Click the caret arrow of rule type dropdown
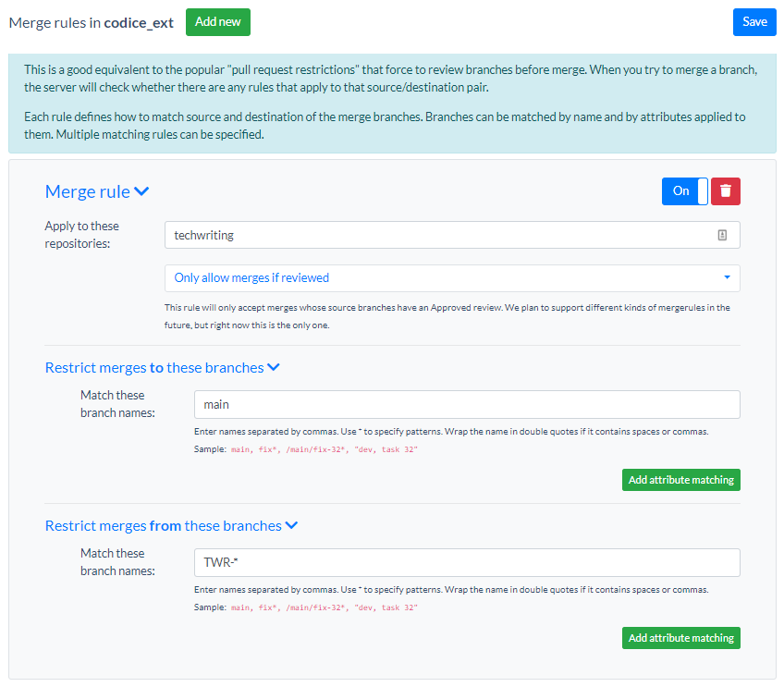Image resolution: width=784 pixels, height=687 pixels. (727, 278)
